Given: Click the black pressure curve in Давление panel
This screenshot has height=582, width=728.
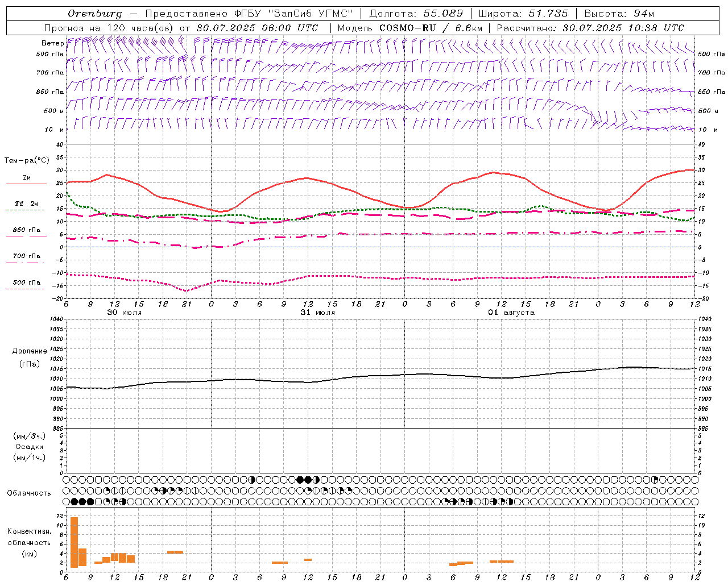Looking at the screenshot, I should point(380,375).
